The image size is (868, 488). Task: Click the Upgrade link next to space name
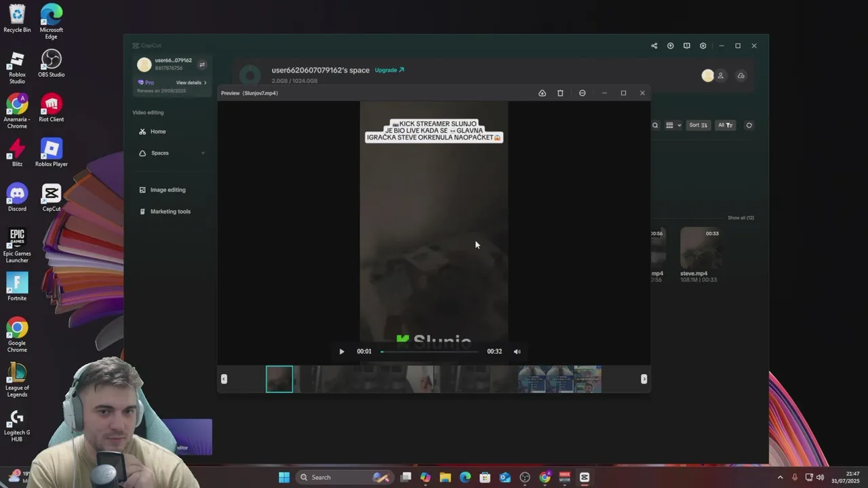(x=389, y=70)
